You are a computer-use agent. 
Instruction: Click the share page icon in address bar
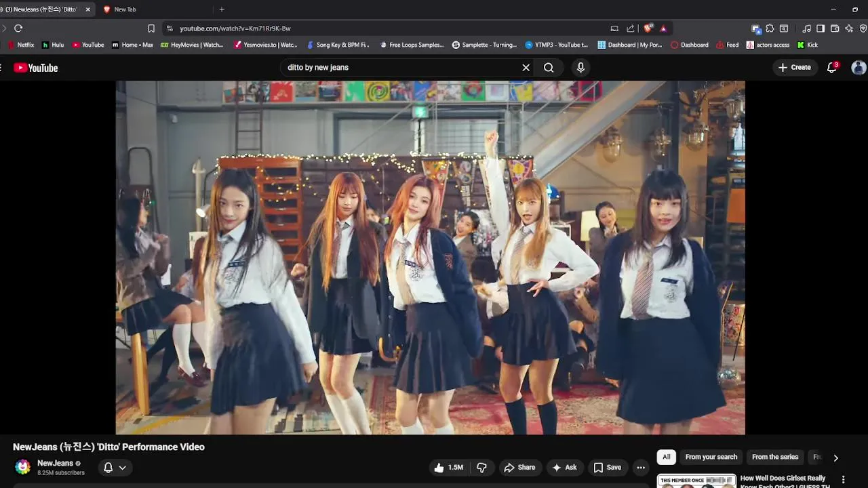631,28
